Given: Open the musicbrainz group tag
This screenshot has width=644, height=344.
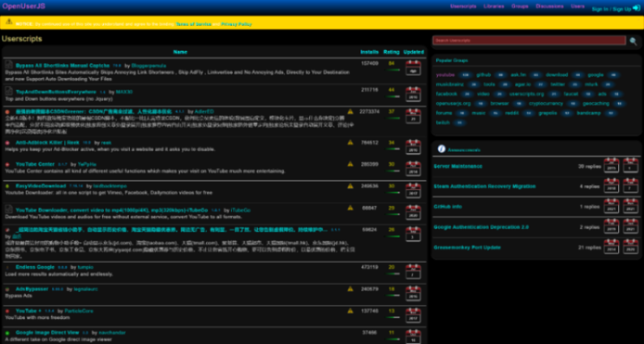Looking at the screenshot, I should point(450,84).
